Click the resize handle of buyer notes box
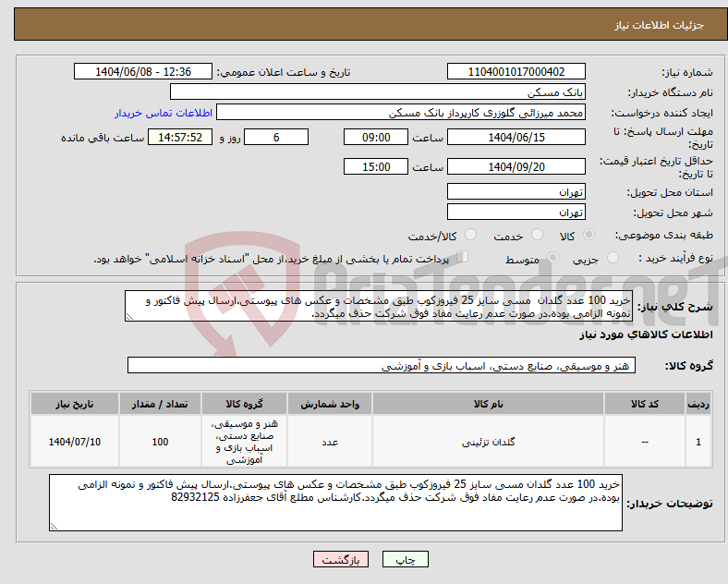The image size is (728, 584). coord(54,527)
